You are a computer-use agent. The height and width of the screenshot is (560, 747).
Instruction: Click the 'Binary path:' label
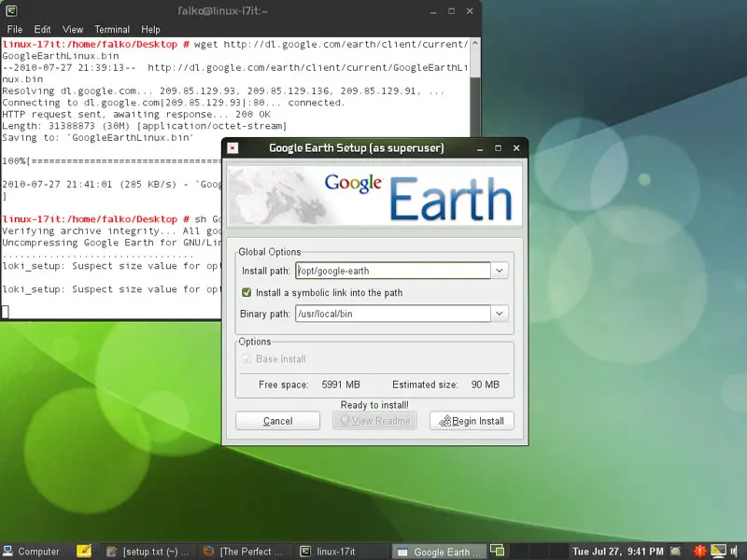265,314
